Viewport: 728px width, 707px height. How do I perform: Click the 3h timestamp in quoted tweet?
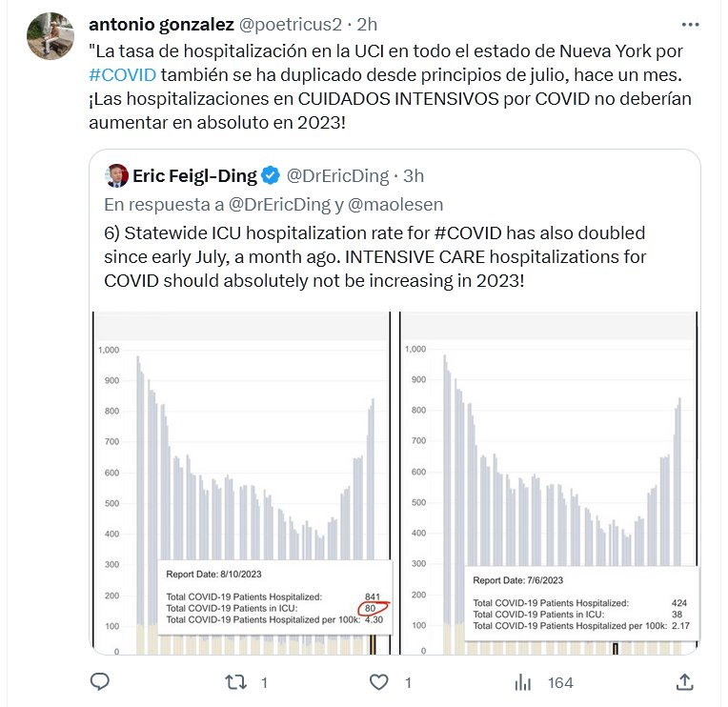point(414,175)
